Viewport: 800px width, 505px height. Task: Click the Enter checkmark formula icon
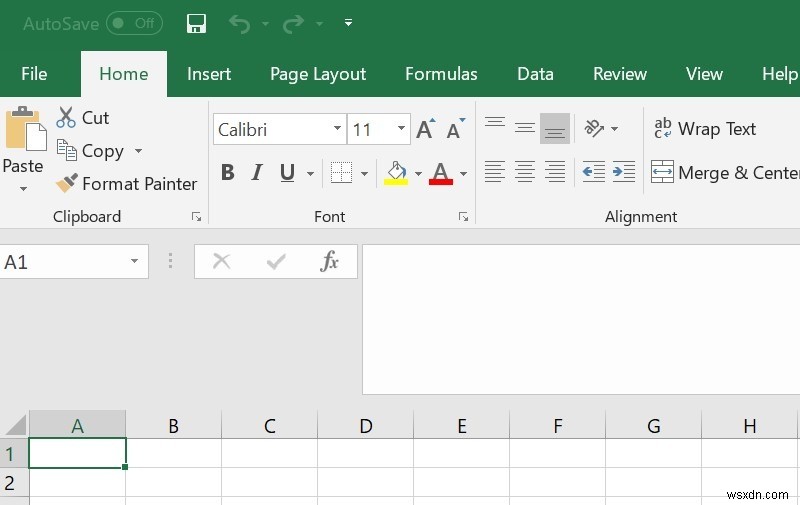(276, 262)
